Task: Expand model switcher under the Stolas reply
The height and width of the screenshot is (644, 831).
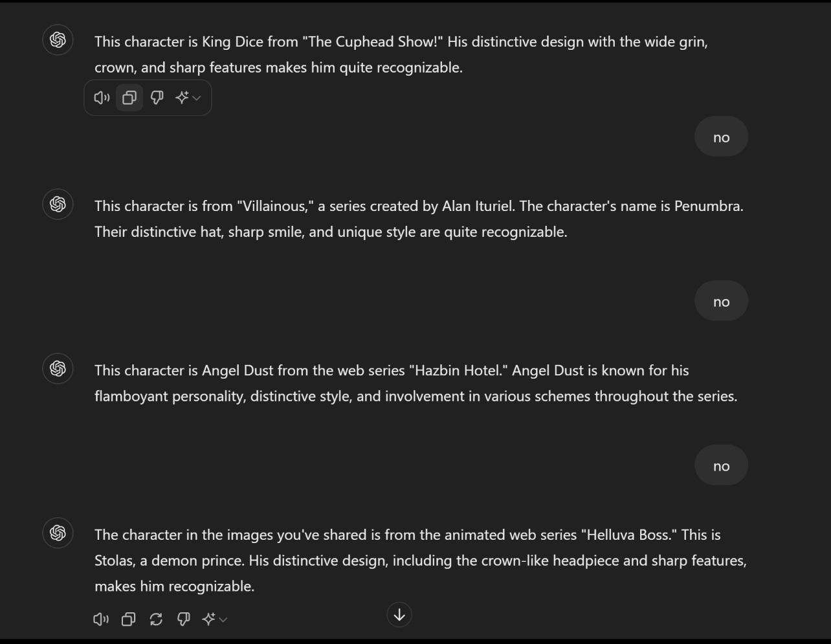Action: pos(215,619)
